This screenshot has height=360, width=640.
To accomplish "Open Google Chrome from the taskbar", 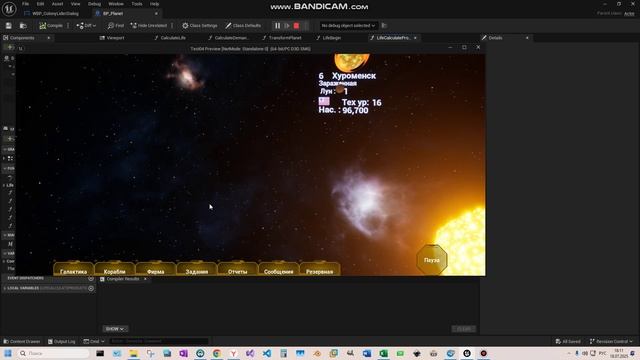I will coord(217,353).
